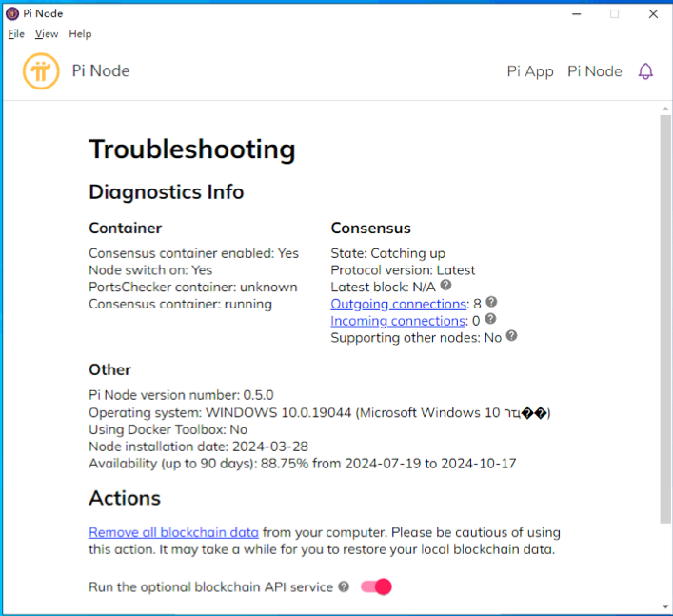Close the Pi Node window
This screenshot has width=673, height=616.
pos(653,14)
